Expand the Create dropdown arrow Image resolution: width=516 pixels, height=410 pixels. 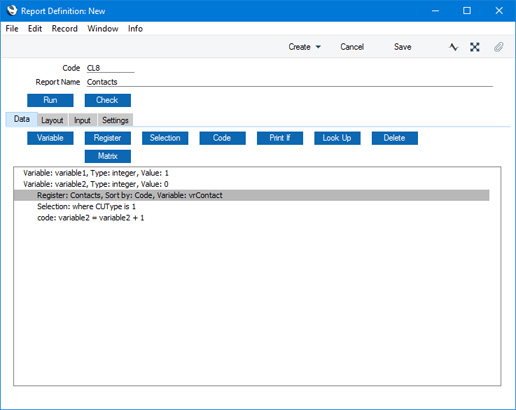[x=318, y=47]
